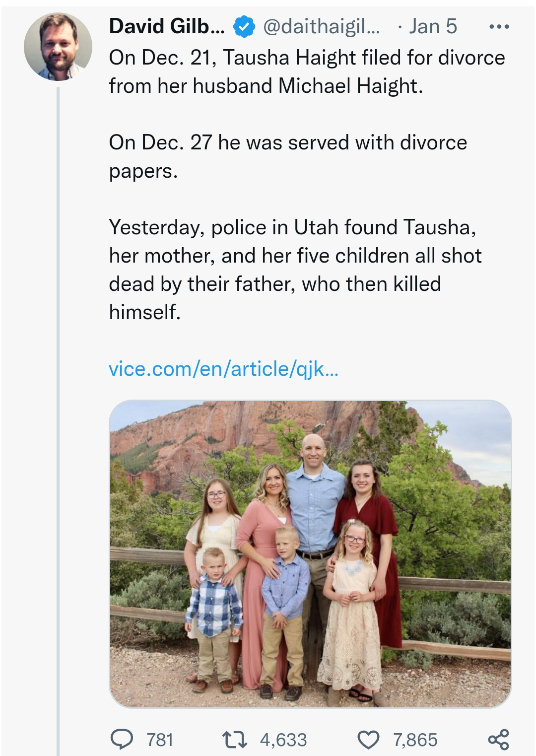Image resolution: width=536 pixels, height=756 pixels.
Task: Click the reply speech bubble icon
Action: coord(122,740)
